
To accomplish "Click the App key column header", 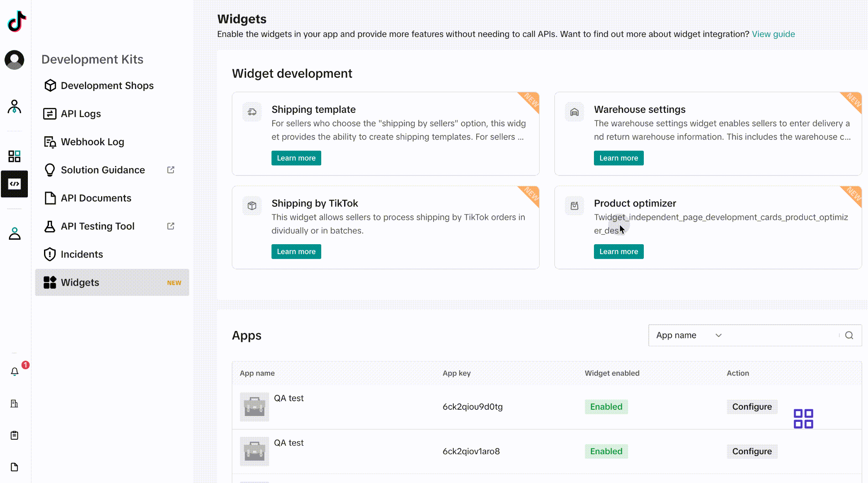I will coord(456,373).
